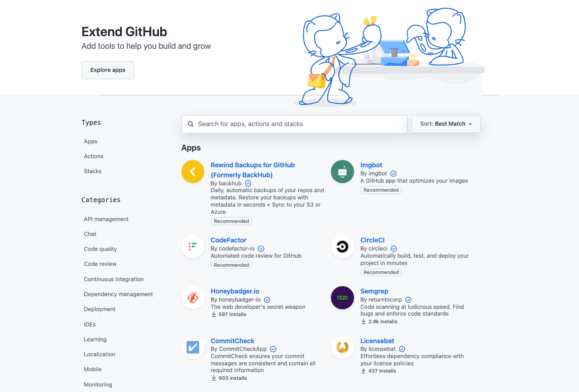Click the install count icon under Semgrep

[363, 321]
